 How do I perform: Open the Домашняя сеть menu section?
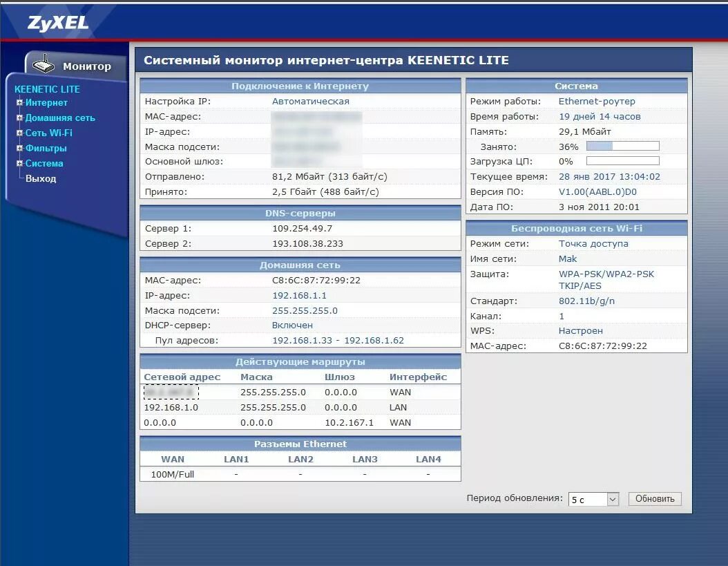[60, 117]
